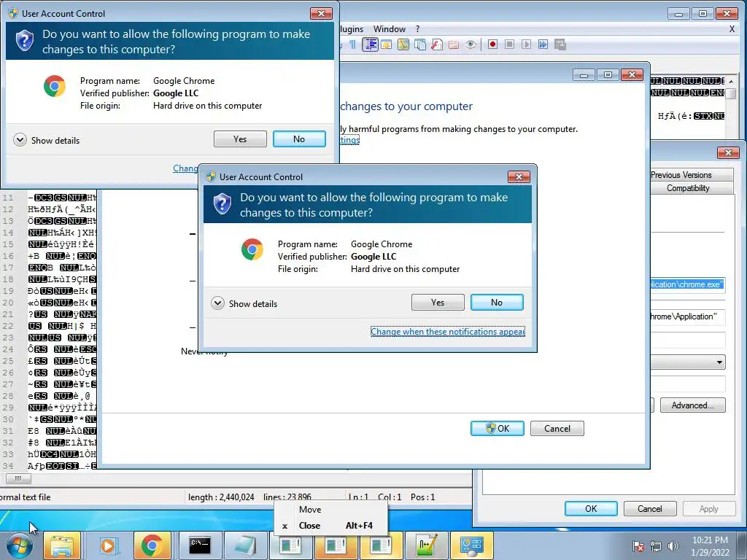Choose Close Alt+F4 in the context menu
This screenshot has width=747, height=560.
point(332,526)
